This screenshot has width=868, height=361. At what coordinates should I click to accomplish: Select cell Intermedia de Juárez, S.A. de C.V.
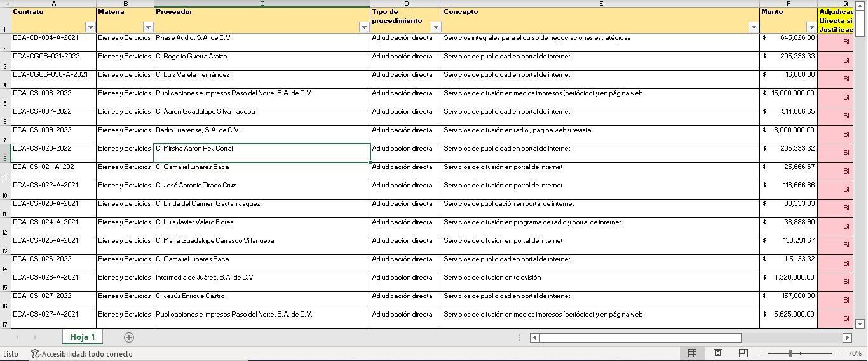[262, 282]
